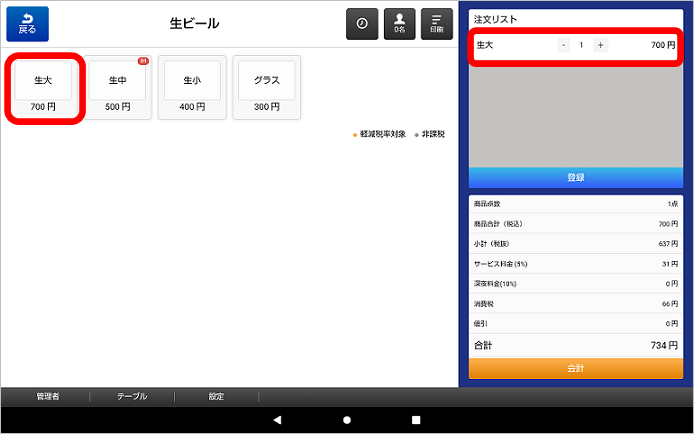The height and width of the screenshot is (434, 694).
Task: Tap the 戻る back button
Action: pyautogui.click(x=27, y=24)
